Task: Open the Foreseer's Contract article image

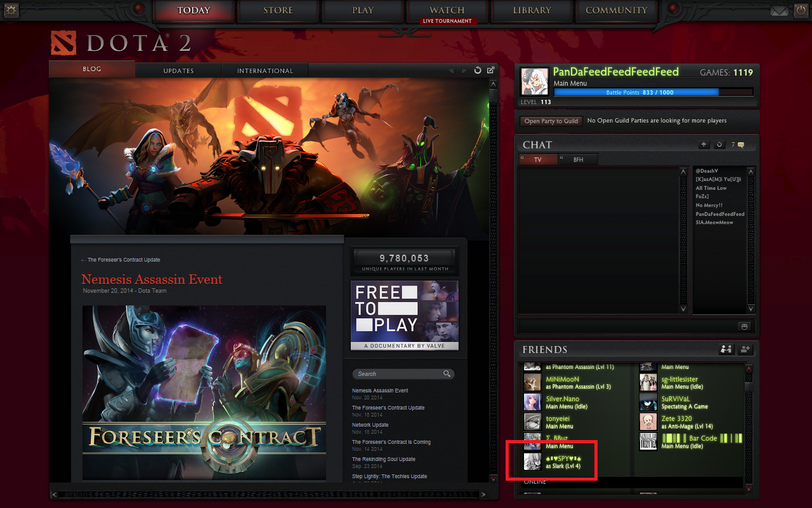Action: click(x=204, y=392)
